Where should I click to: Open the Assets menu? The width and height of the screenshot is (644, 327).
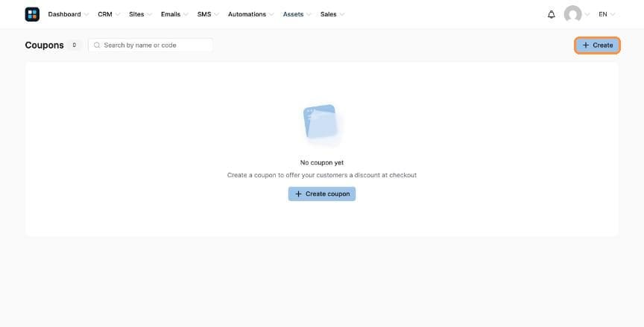point(293,14)
